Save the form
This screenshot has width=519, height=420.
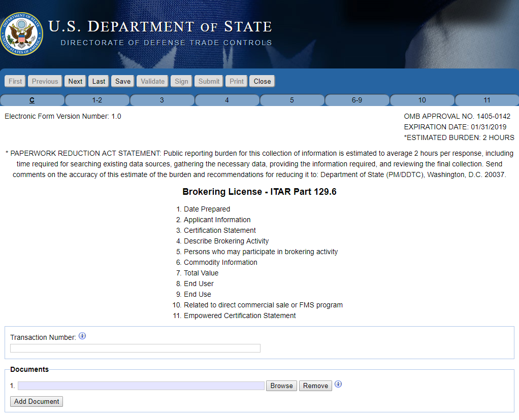click(x=123, y=81)
